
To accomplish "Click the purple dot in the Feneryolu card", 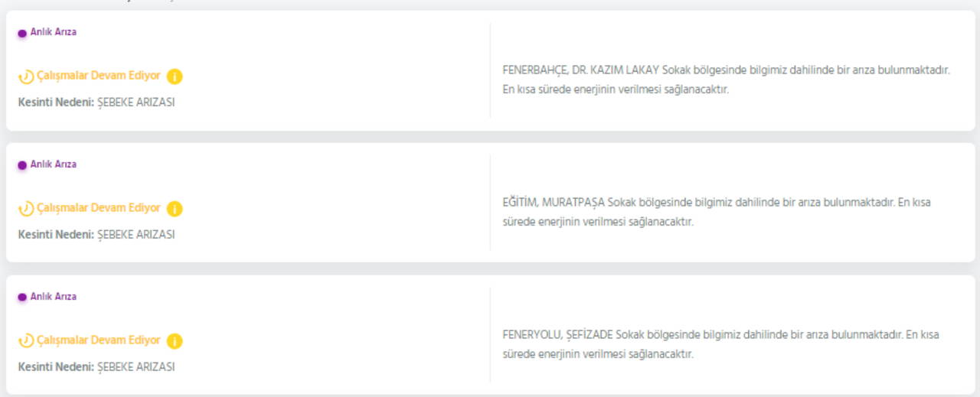I will pos(22,298).
